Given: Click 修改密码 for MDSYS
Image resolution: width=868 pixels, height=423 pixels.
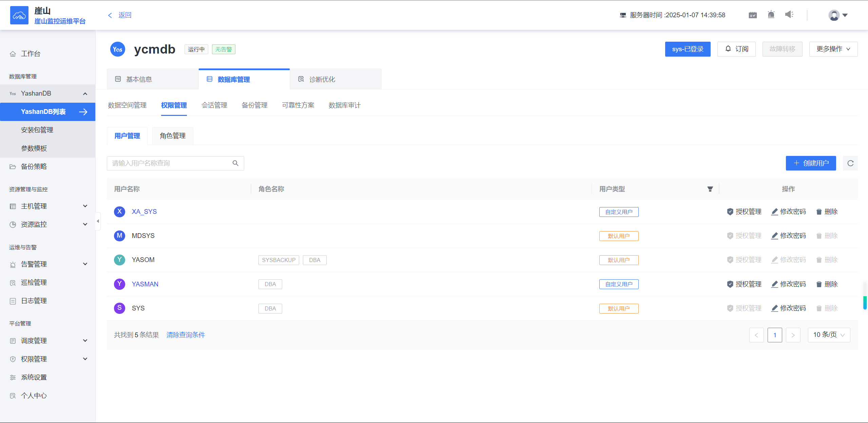Looking at the screenshot, I should (x=788, y=236).
